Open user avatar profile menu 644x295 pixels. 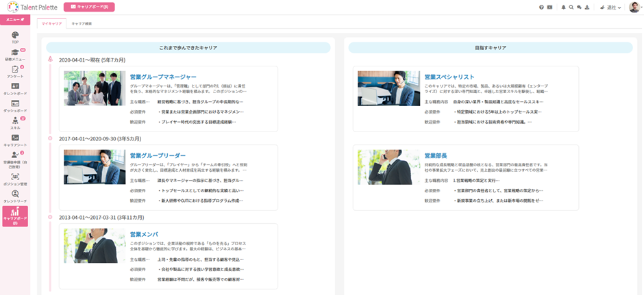[x=634, y=7]
